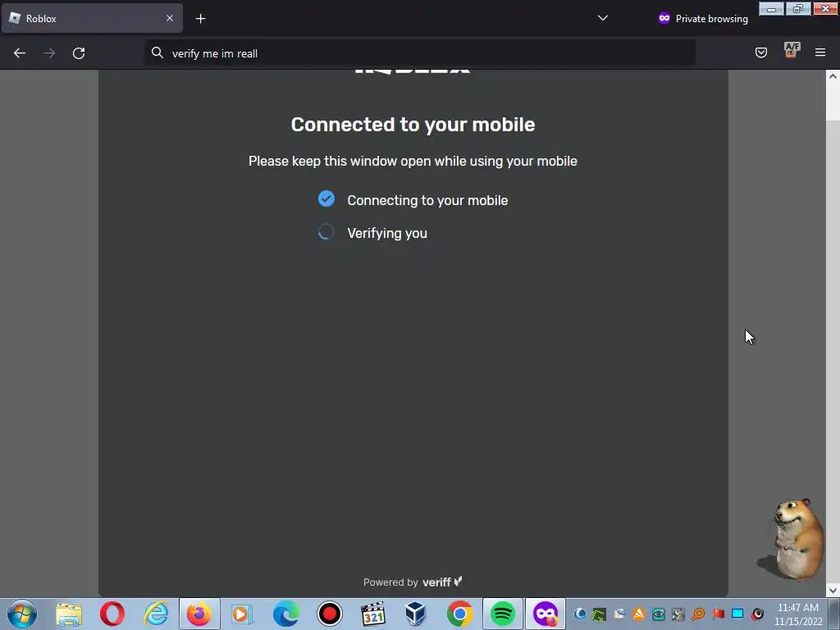Restore down the browser window
This screenshot has height=630, width=840.
(798, 9)
